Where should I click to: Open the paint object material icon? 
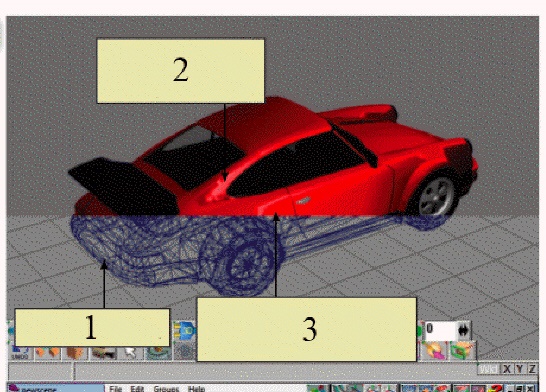434,351
